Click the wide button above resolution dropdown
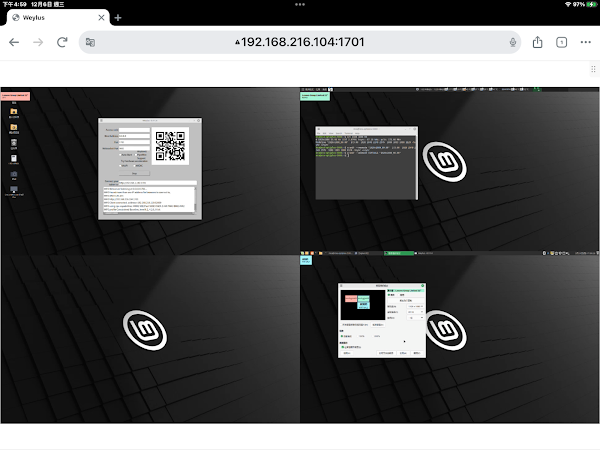 pyautogui.click(x=406, y=300)
